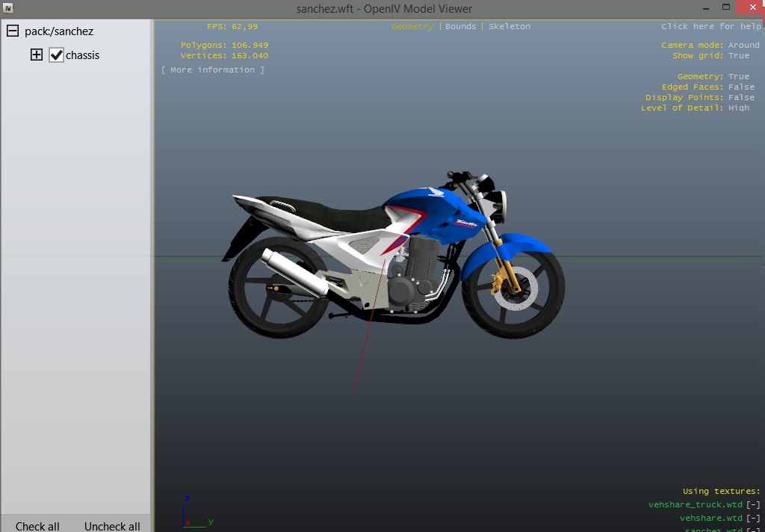Click the Uncheck all button

[x=112, y=526]
